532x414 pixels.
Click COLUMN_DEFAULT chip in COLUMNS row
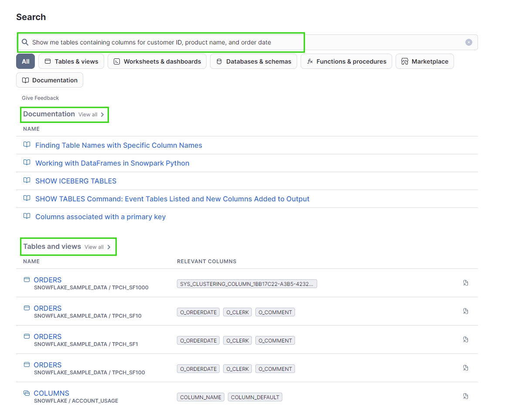pyautogui.click(x=255, y=397)
